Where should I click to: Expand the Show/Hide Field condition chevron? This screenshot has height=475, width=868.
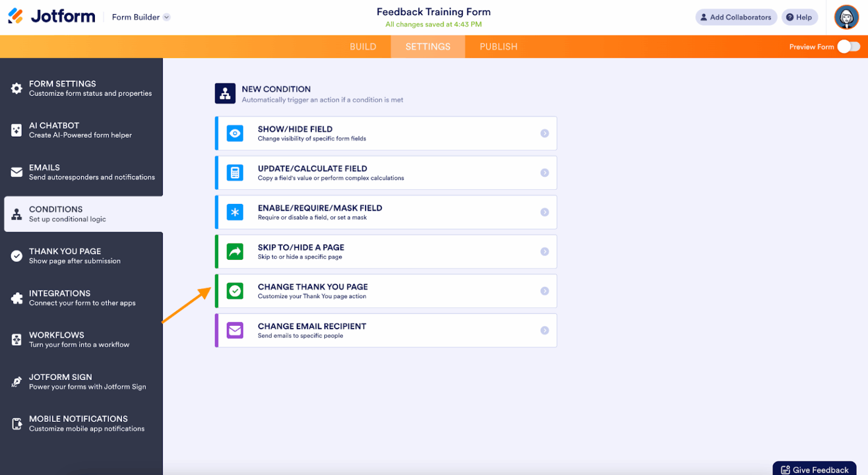point(544,133)
